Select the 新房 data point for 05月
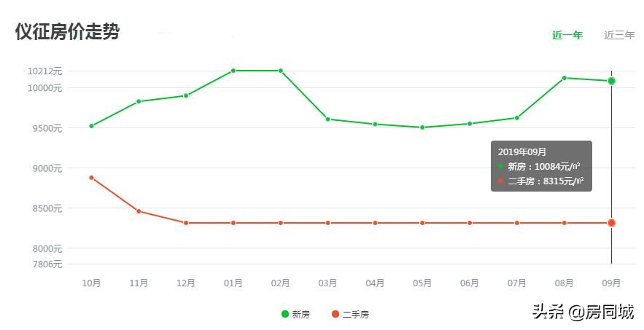644x330 pixels. pyautogui.click(x=422, y=127)
